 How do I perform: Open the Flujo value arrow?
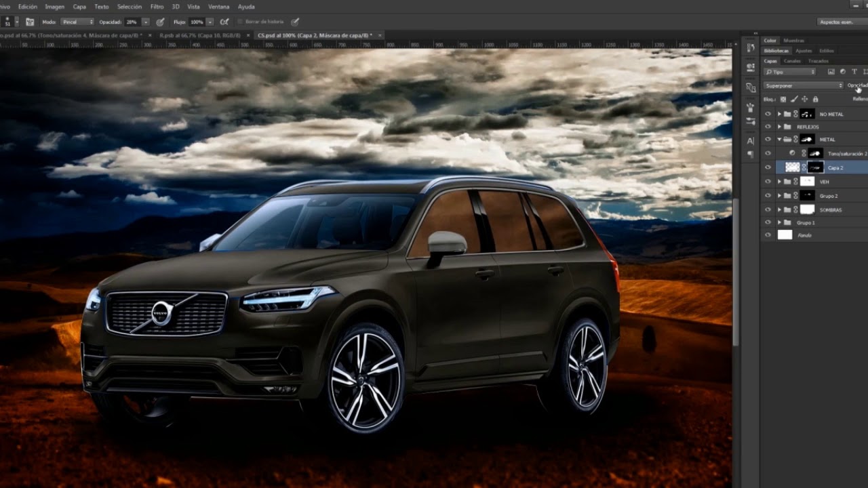click(211, 22)
